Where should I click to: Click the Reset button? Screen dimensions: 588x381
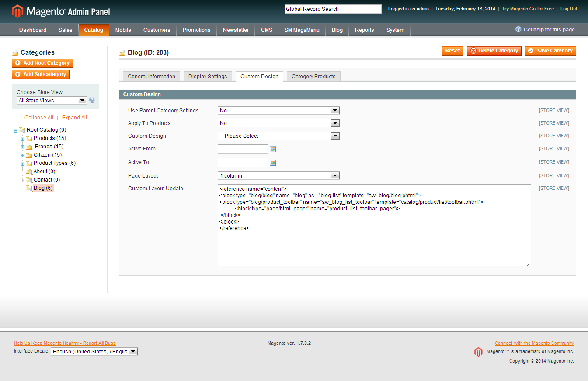coord(452,51)
